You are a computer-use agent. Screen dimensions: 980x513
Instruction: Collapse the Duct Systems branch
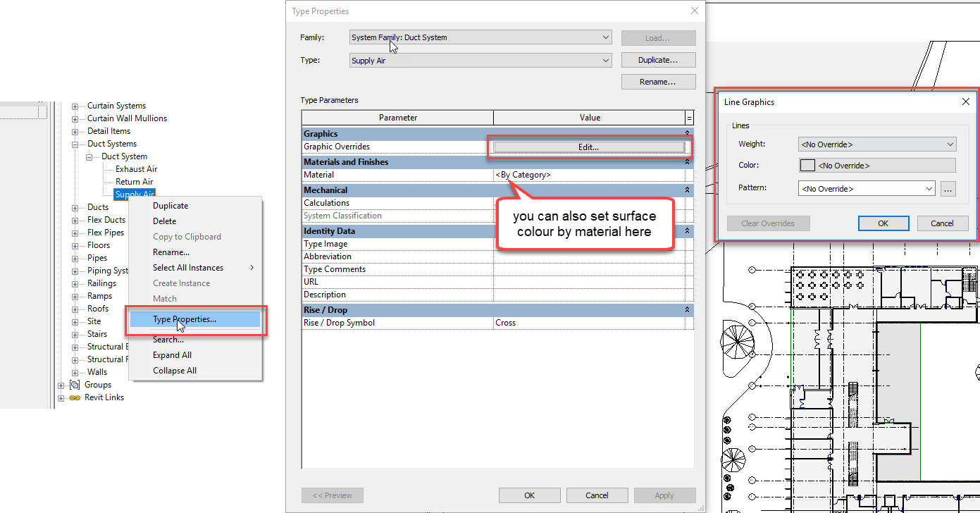[75, 143]
